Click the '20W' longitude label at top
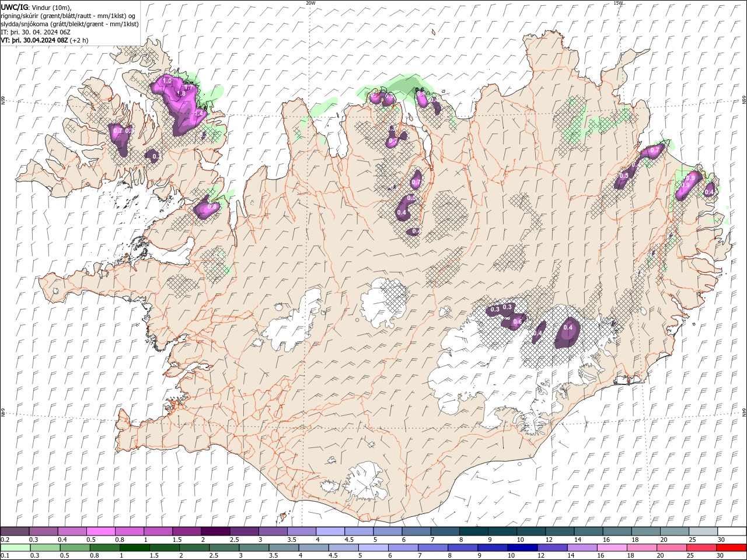The height and width of the screenshot is (560, 747). 310,3
